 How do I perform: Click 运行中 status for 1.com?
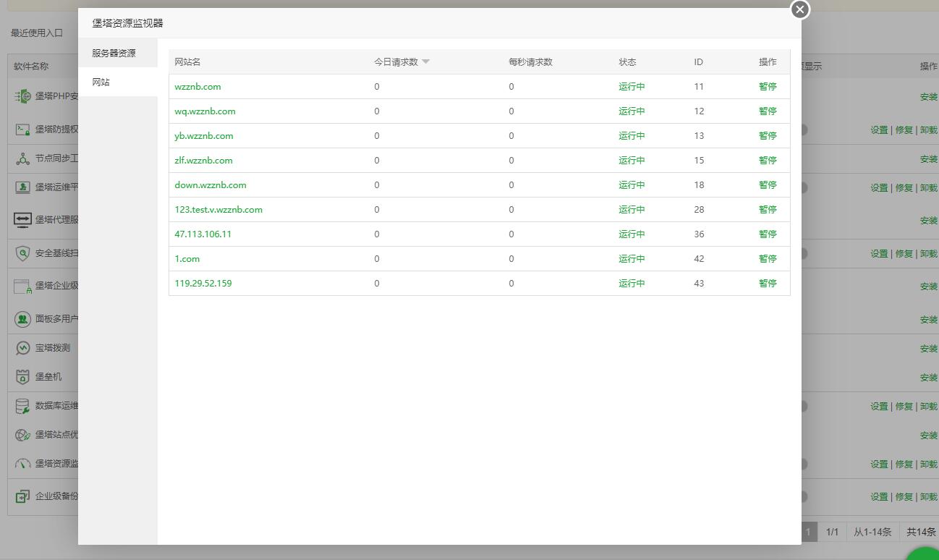click(632, 258)
